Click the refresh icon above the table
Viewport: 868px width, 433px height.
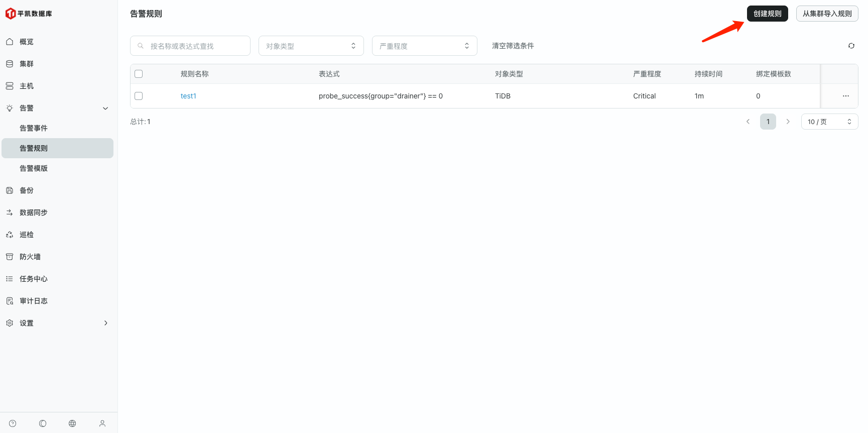(x=851, y=46)
